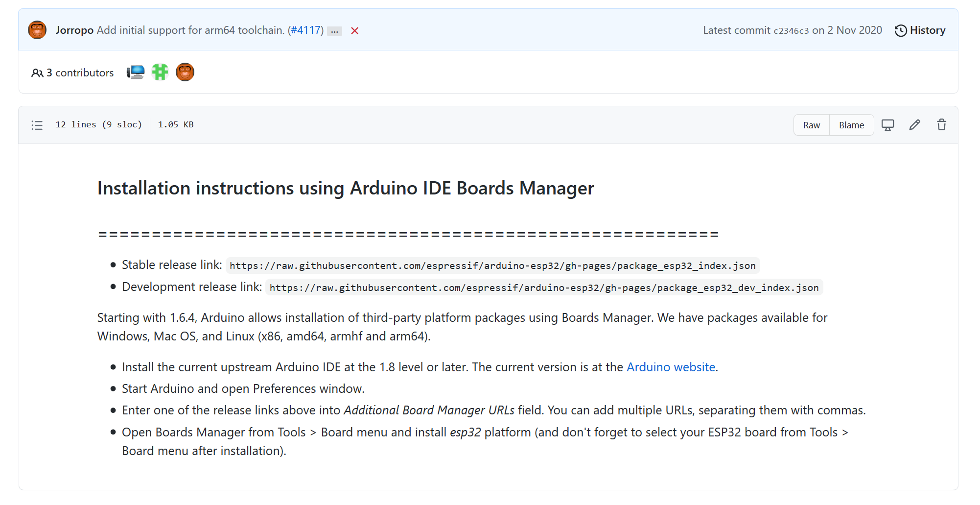Open commit message 'Add initial support for arm64 toolchain'
This screenshot has height=505, width=980.
190,30
